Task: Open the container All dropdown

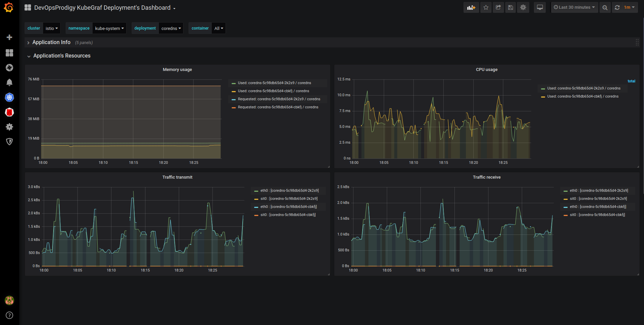Action: click(x=218, y=28)
